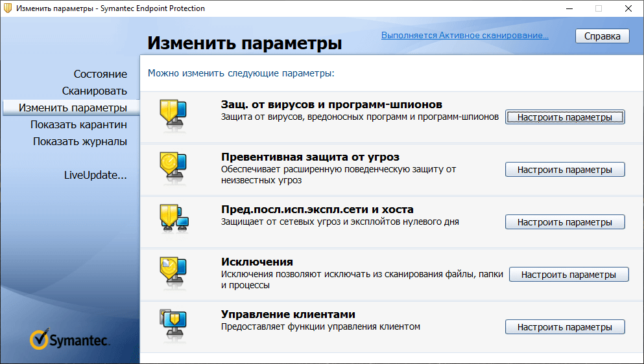Click the heading Защ. от вирусов и программ-шпионов

click(x=331, y=104)
